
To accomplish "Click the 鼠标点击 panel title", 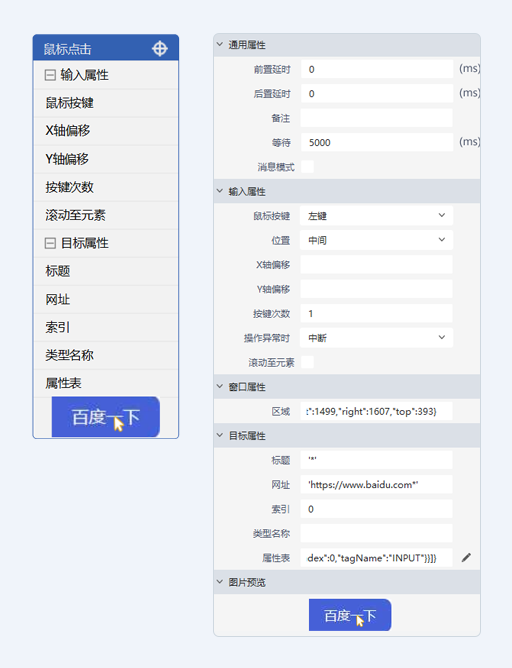I will tap(67, 49).
